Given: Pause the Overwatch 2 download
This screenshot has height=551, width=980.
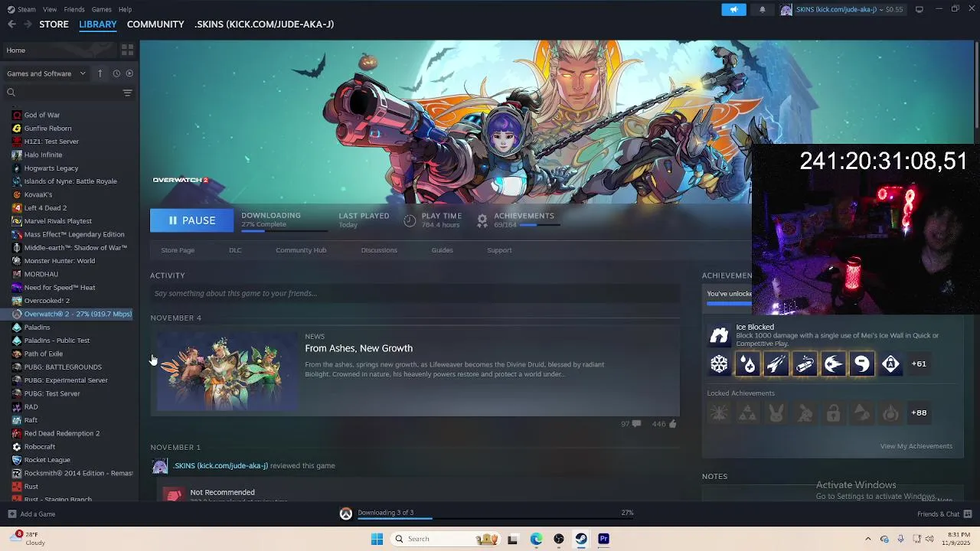Looking at the screenshot, I should tap(191, 220).
